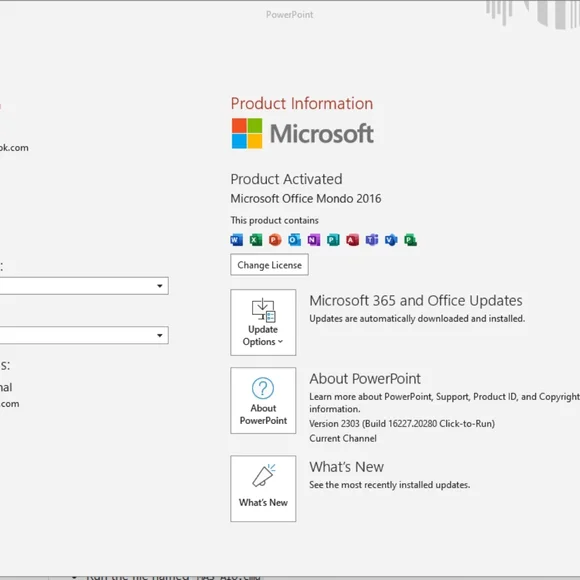Expand the Update Options menu
This screenshot has height=580, width=580.
[263, 323]
